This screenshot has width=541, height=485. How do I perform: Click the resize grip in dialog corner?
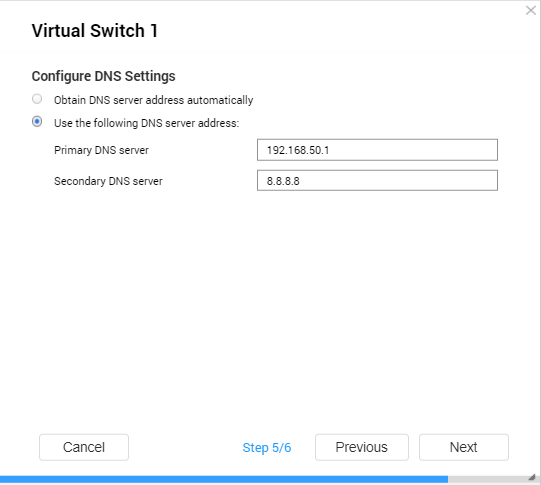[x=532, y=477]
